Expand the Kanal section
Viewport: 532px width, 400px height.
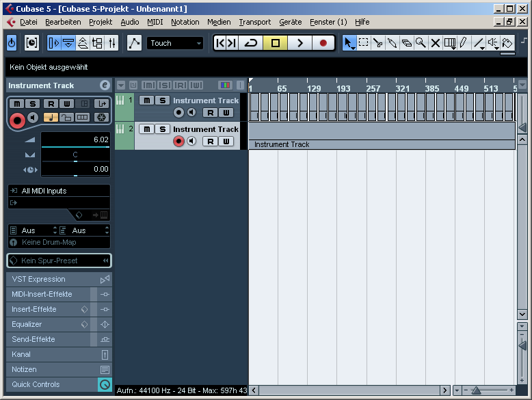59,354
